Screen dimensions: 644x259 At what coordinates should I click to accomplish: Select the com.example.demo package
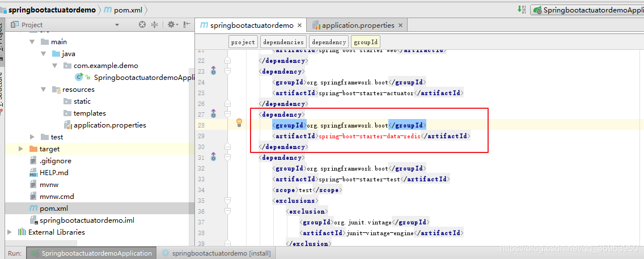coord(105,66)
